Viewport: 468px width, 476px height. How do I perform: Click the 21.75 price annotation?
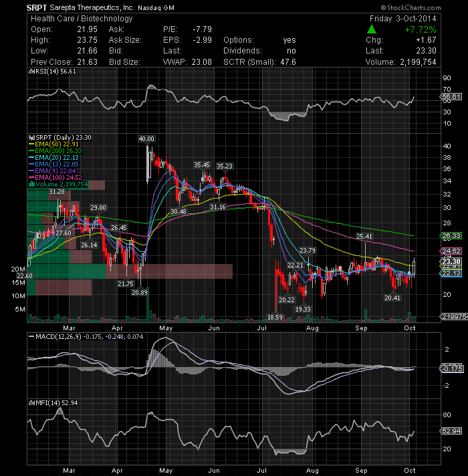coord(126,283)
